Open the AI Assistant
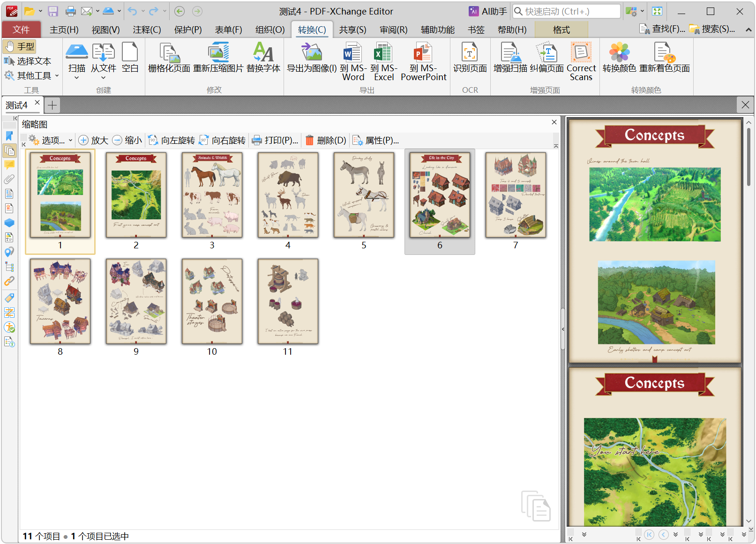This screenshot has width=756, height=544. tap(488, 11)
